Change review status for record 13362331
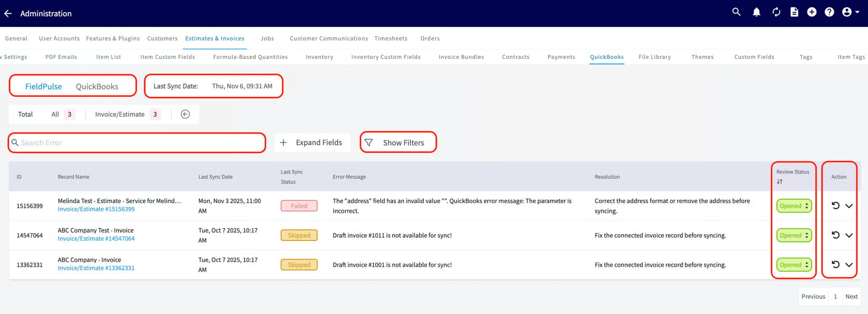 pyautogui.click(x=794, y=265)
